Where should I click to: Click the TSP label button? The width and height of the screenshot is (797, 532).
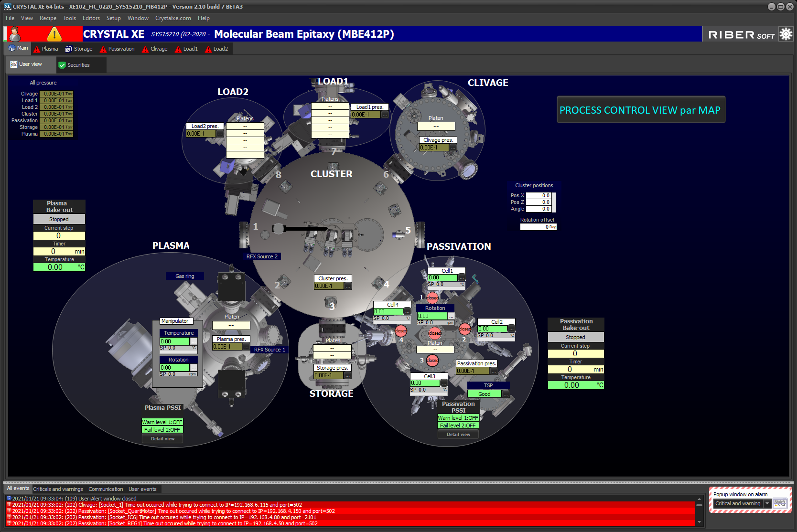[x=488, y=385]
